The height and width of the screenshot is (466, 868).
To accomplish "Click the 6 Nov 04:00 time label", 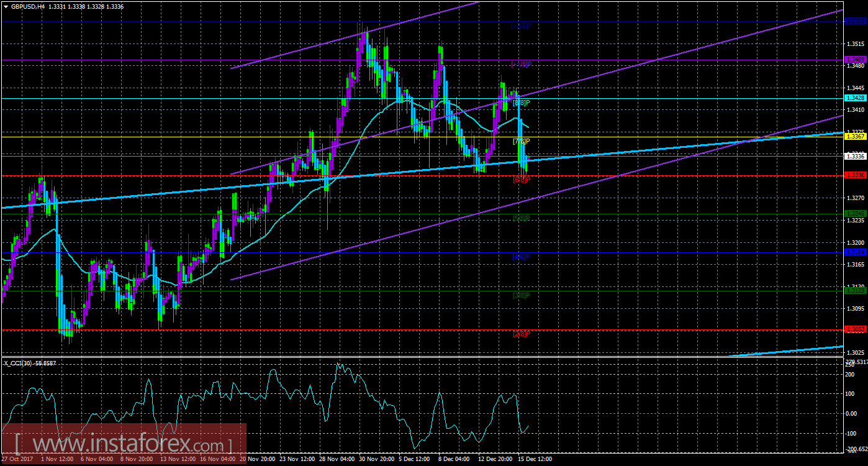I will (96, 459).
